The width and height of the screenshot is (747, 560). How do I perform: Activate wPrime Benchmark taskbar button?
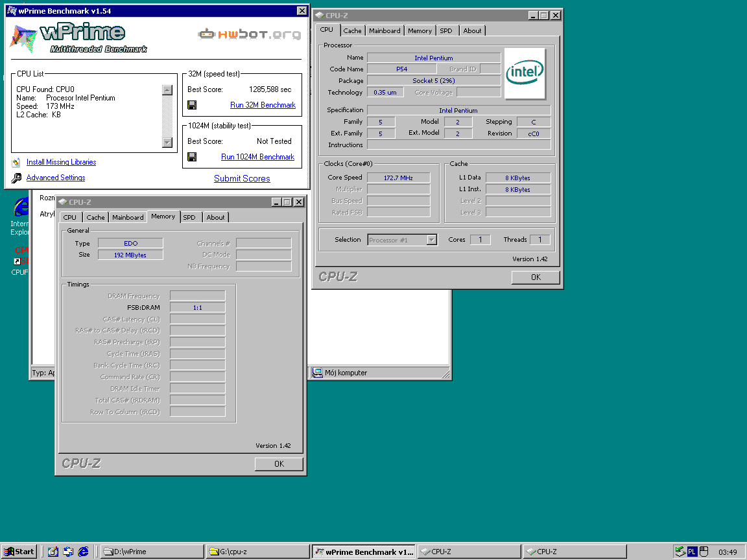click(x=364, y=552)
